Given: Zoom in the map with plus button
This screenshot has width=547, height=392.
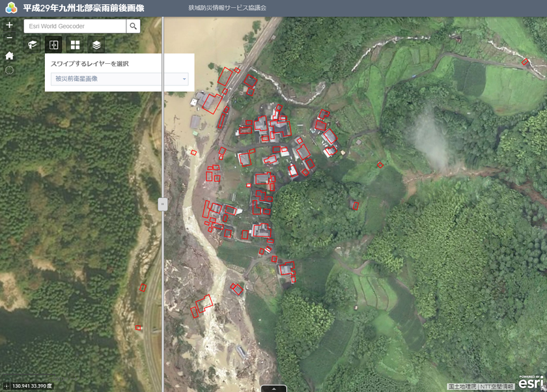Looking at the screenshot, I should click(x=9, y=25).
